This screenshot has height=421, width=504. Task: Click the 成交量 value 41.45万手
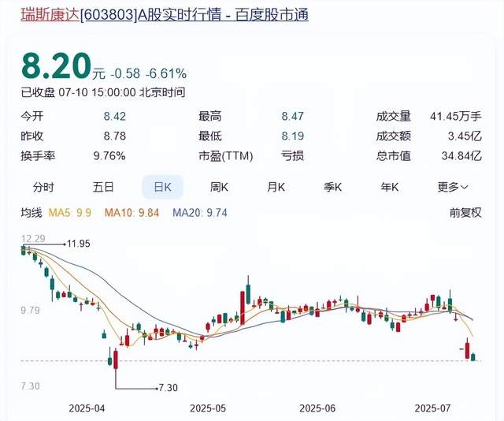tap(456, 116)
